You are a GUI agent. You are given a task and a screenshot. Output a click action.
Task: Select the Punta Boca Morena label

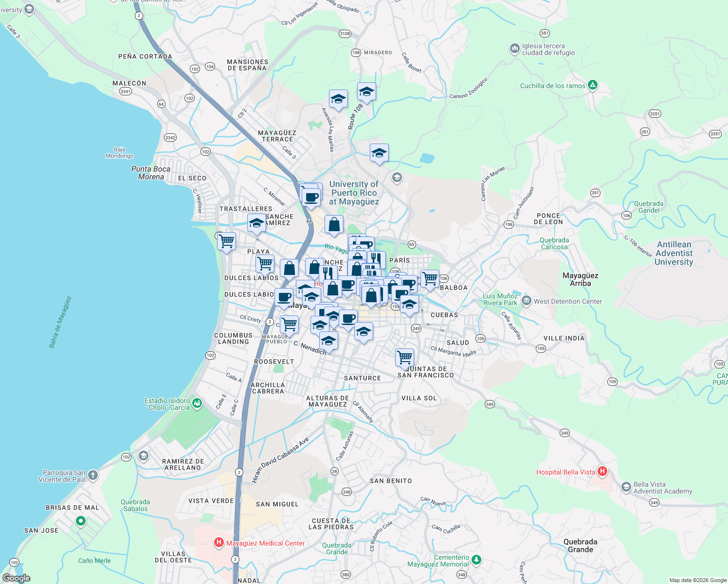(151, 173)
